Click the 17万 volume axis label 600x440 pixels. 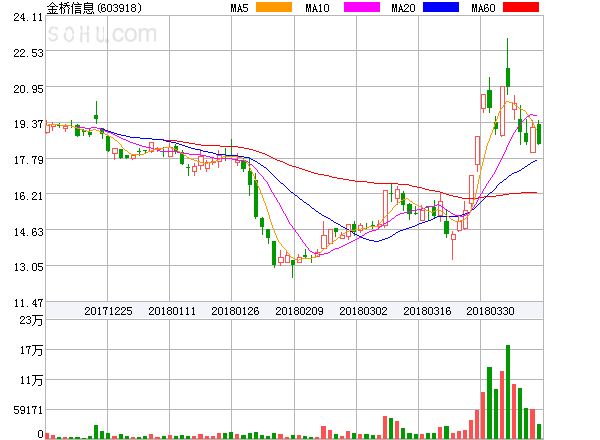[x=31, y=350]
